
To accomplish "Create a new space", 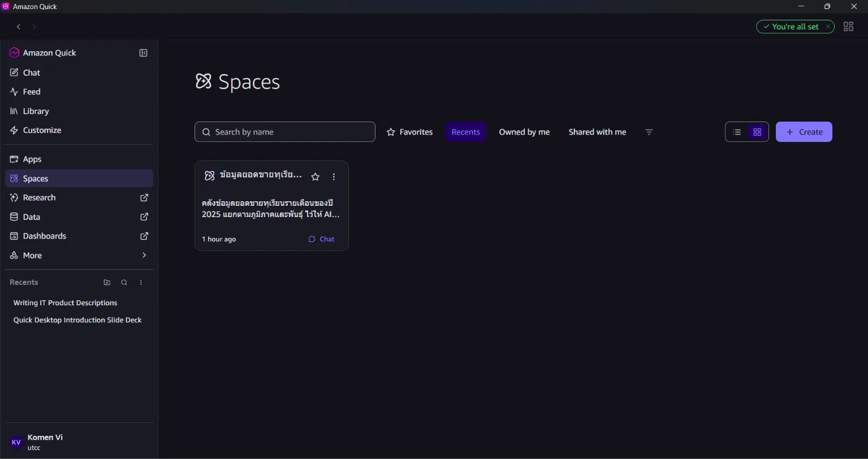I will tap(804, 132).
